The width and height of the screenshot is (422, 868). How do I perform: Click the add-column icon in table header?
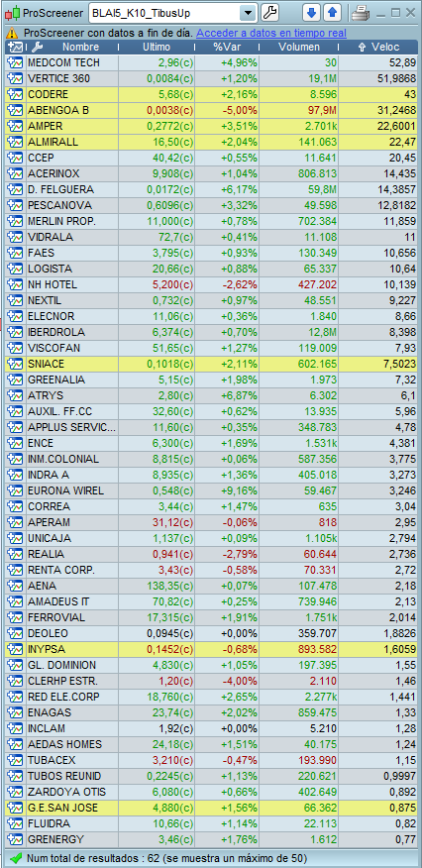point(16,47)
